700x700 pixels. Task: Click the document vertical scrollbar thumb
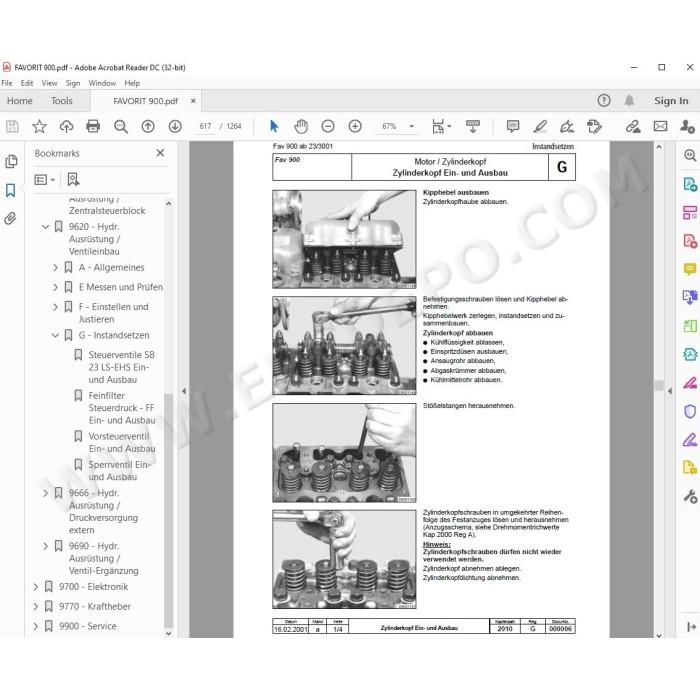(x=659, y=385)
